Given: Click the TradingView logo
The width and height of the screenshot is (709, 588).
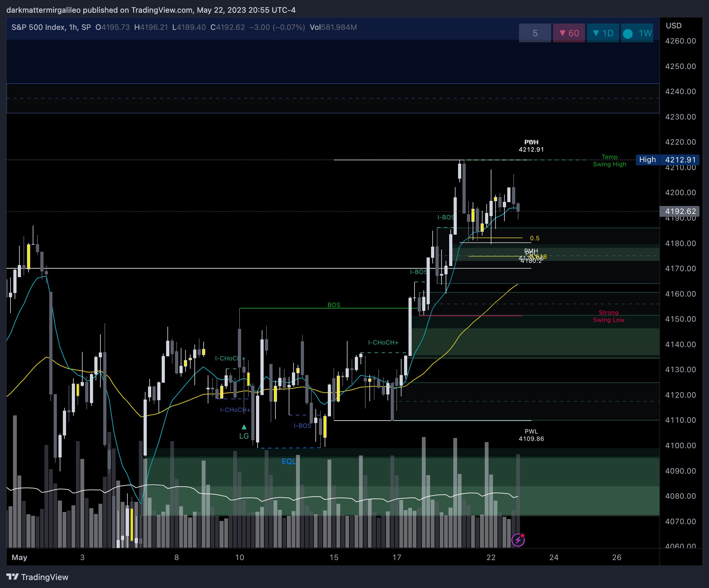Looking at the screenshot, I should tap(37, 577).
